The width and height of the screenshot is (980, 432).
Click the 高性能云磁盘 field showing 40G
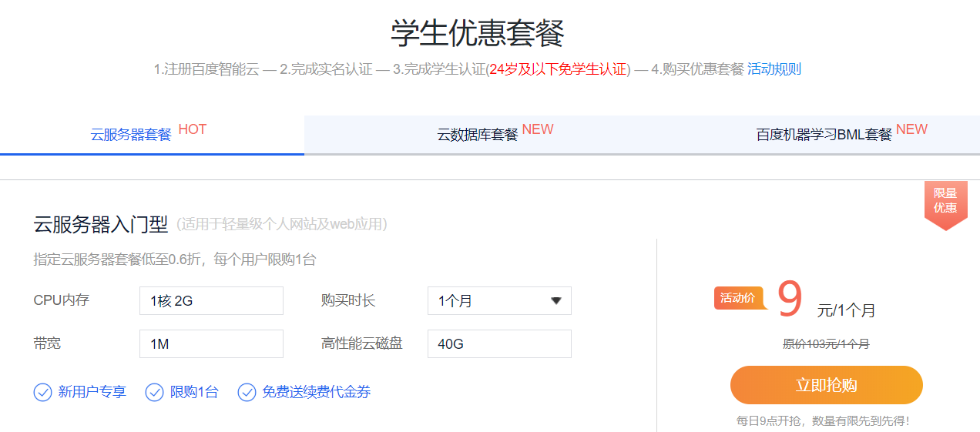tap(499, 344)
